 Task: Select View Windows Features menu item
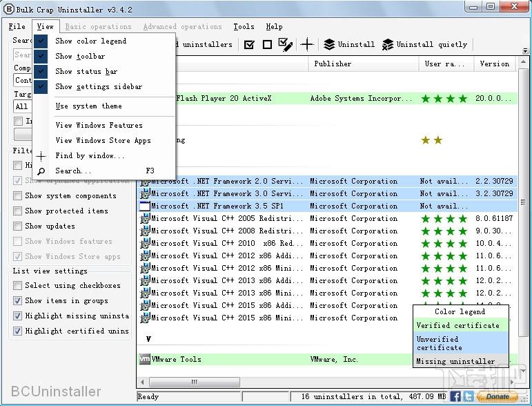(x=104, y=125)
